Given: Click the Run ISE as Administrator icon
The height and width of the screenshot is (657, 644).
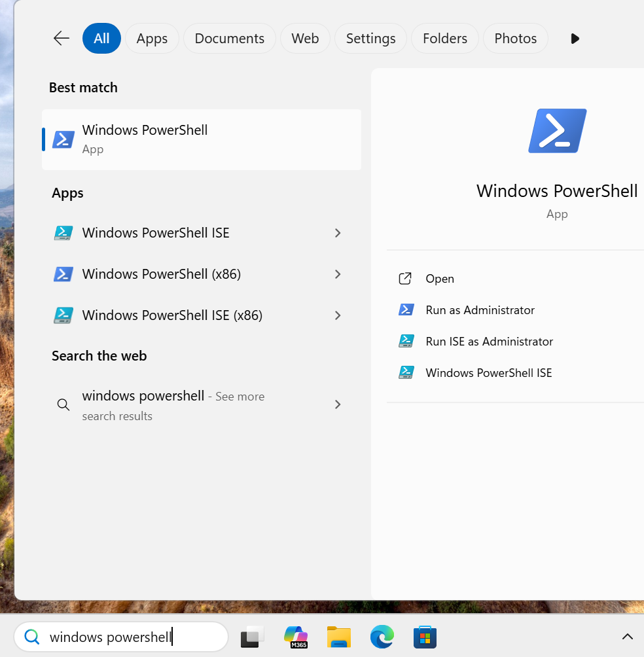Looking at the screenshot, I should click(x=406, y=342).
